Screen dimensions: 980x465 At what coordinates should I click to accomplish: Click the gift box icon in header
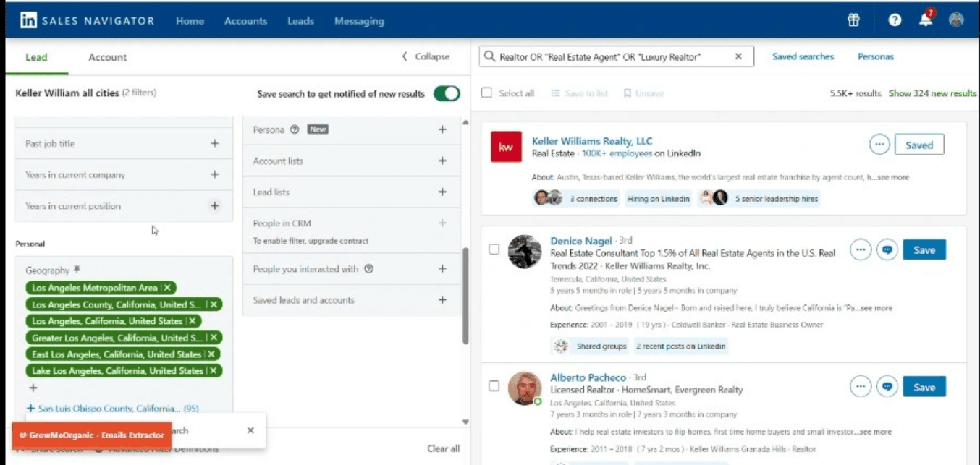tap(853, 21)
